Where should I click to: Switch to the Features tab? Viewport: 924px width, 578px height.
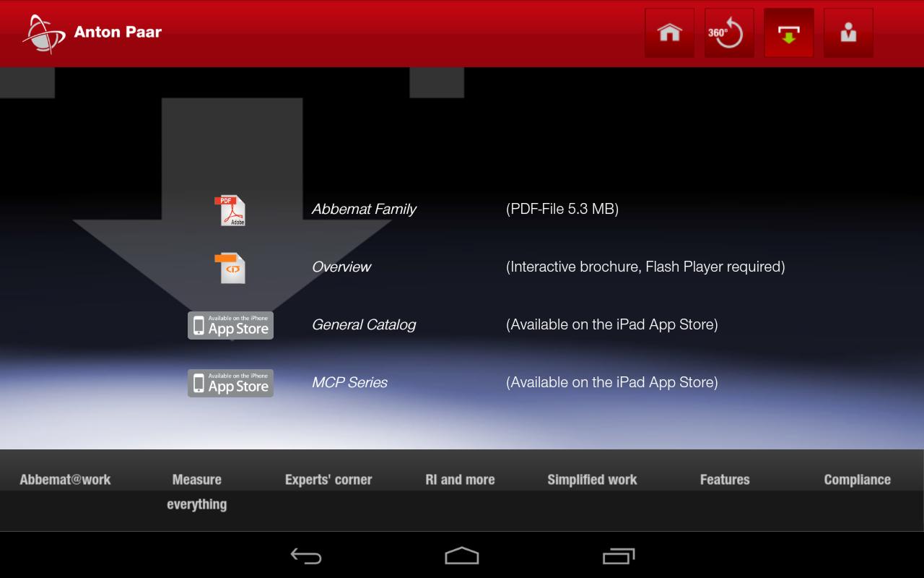tap(725, 480)
